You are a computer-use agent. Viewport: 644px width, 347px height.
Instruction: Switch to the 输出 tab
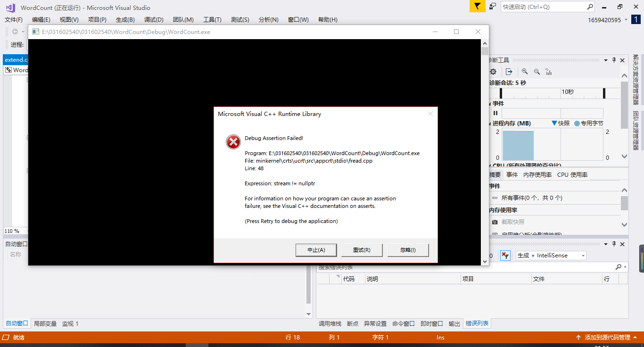point(454,323)
